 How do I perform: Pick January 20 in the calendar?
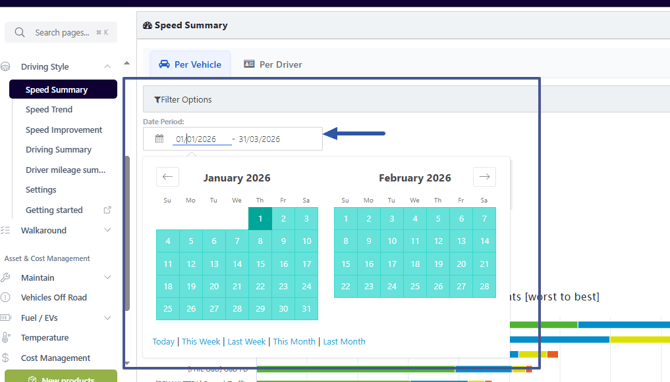(214, 286)
